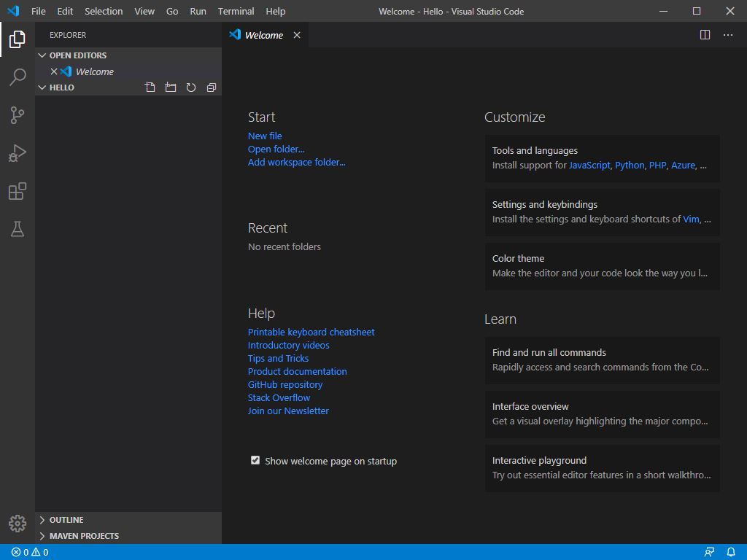Image resolution: width=747 pixels, height=560 pixels.
Task: Open the Terminal menu
Action: pyautogui.click(x=236, y=11)
